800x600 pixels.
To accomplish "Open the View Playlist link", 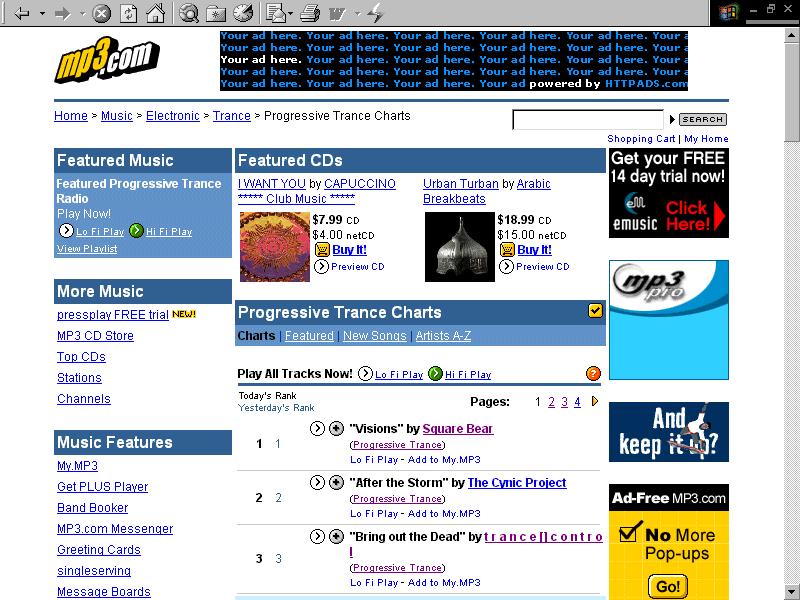I will (87, 248).
